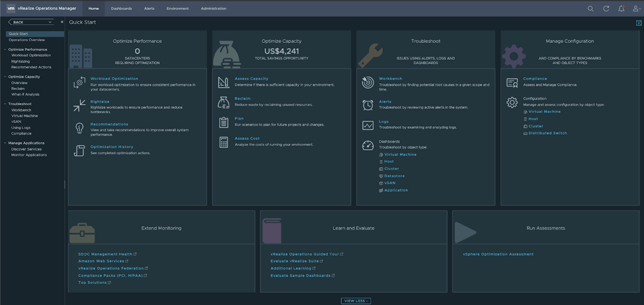This screenshot has height=305, width=644.
Task: Click the Dashboards gauge icon
Action: [x=368, y=145]
